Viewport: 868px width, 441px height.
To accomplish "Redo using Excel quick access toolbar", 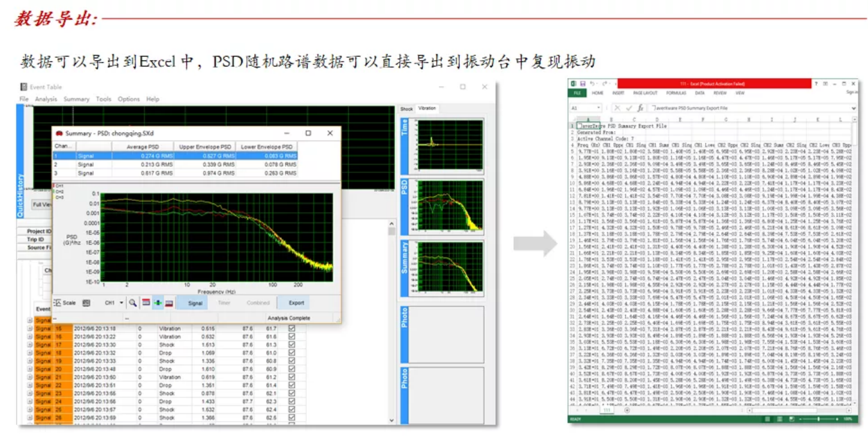I will coord(604,83).
